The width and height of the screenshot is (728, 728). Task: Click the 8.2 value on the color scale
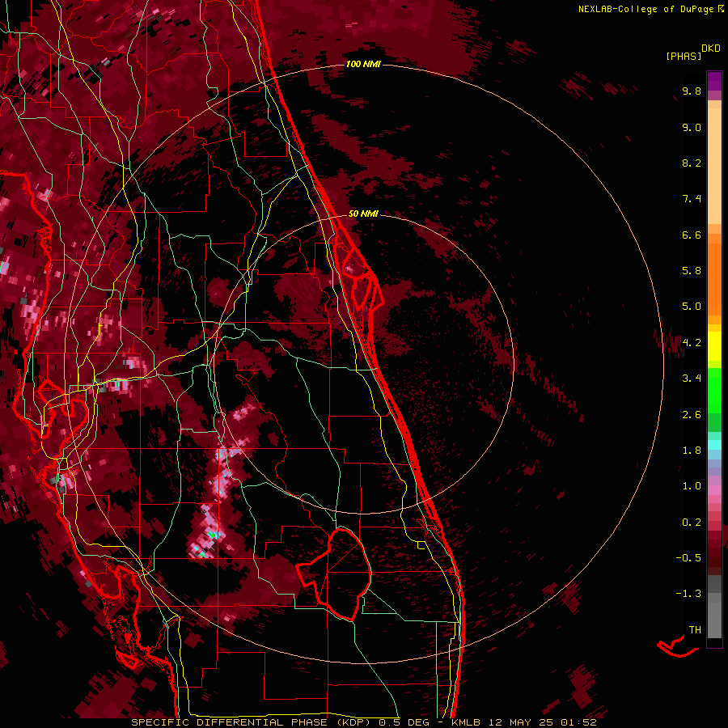[692, 163]
